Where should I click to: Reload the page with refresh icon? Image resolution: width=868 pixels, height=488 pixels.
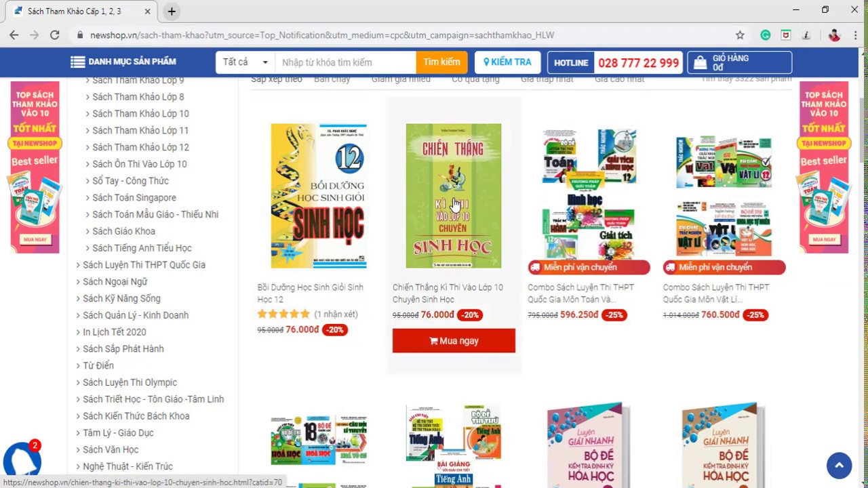click(54, 35)
